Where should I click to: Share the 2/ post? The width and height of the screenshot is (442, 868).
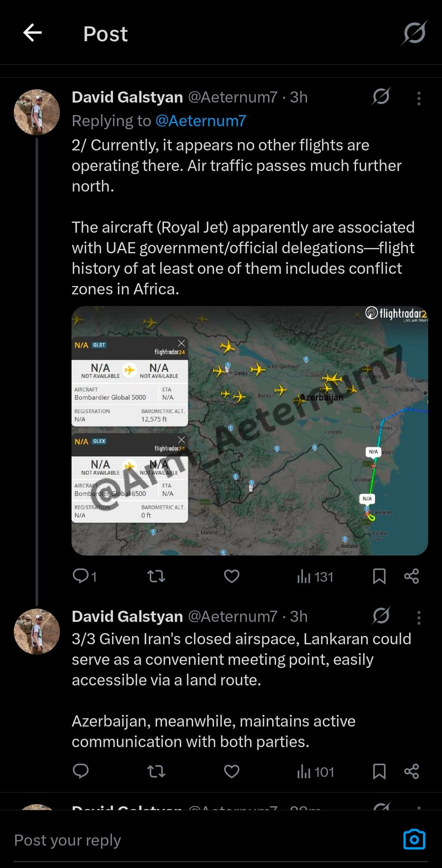click(411, 576)
